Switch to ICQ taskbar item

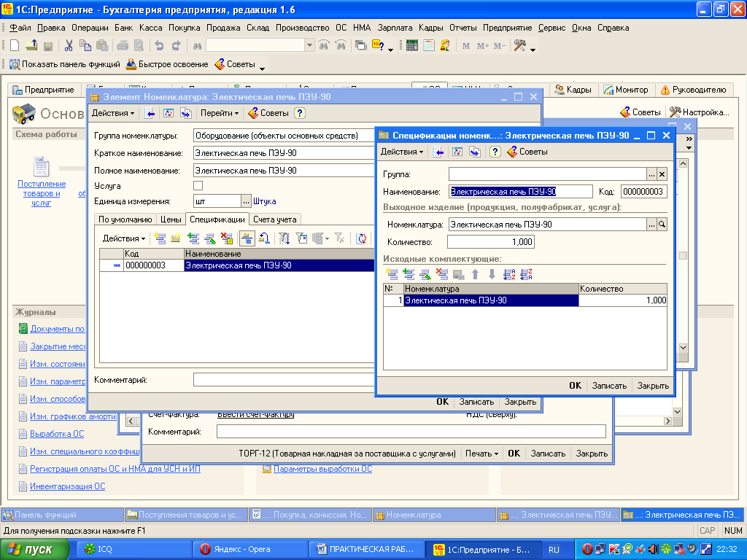pos(134,550)
